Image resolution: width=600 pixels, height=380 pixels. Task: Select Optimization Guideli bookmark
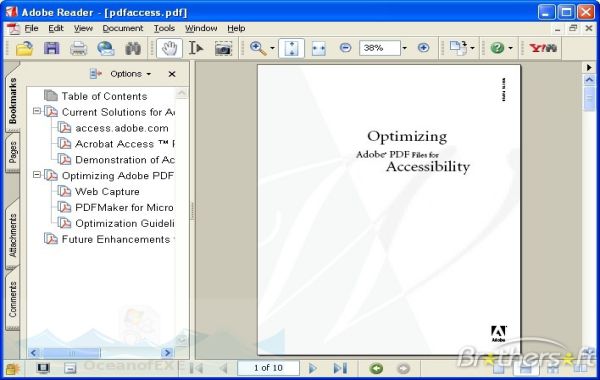[125, 223]
